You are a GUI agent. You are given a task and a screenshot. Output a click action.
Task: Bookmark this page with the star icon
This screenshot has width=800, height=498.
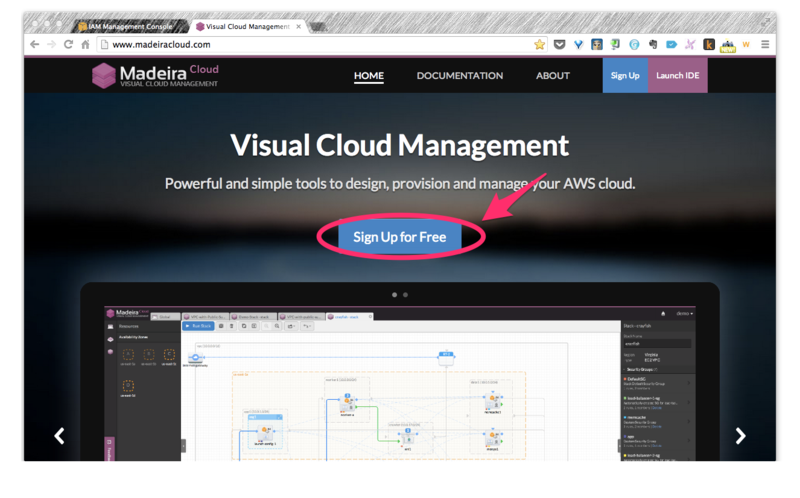539,44
